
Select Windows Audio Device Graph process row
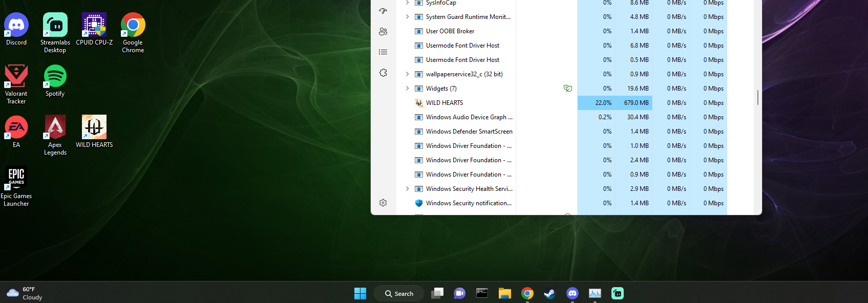pyautogui.click(x=562, y=117)
